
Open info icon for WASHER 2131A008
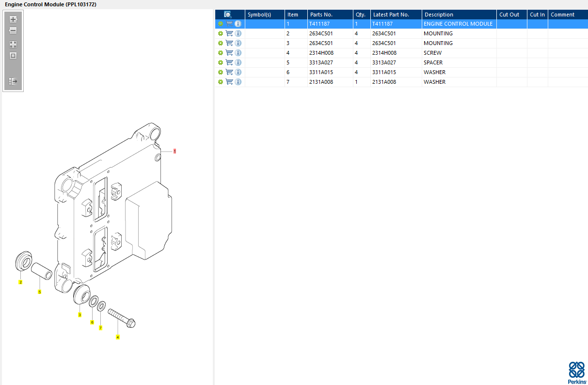pyautogui.click(x=238, y=82)
